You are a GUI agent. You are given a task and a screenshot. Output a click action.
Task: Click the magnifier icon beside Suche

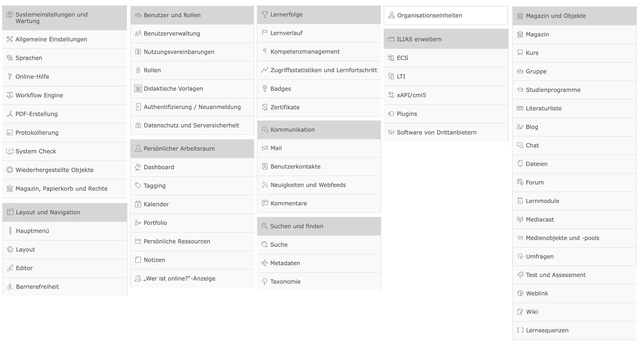point(264,244)
